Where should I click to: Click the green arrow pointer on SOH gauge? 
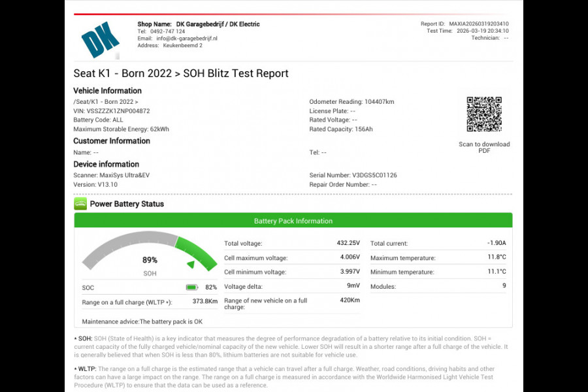pos(190,265)
